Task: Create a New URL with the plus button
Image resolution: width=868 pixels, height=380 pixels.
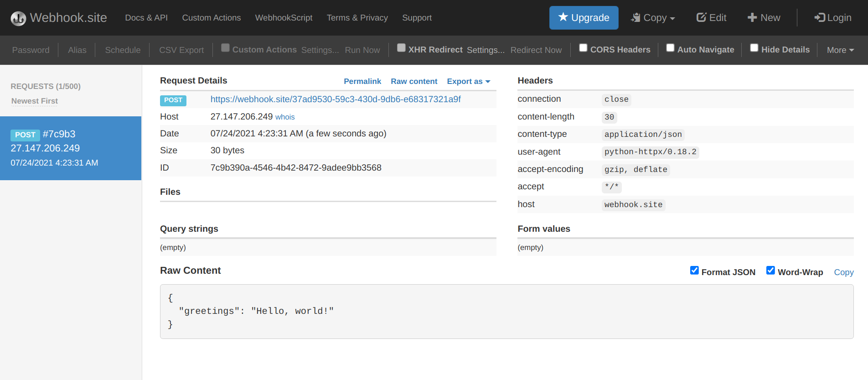Action: 764,18
